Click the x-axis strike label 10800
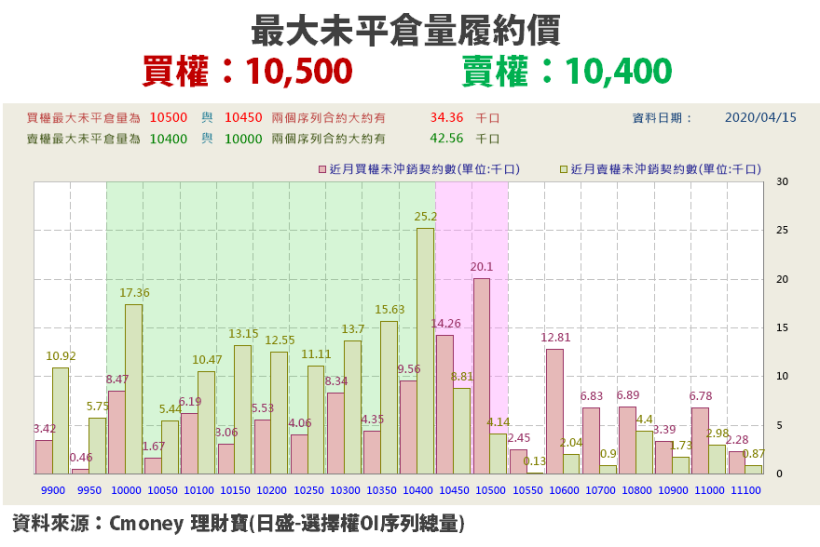The width and height of the screenshot is (820, 547). [x=637, y=491]
